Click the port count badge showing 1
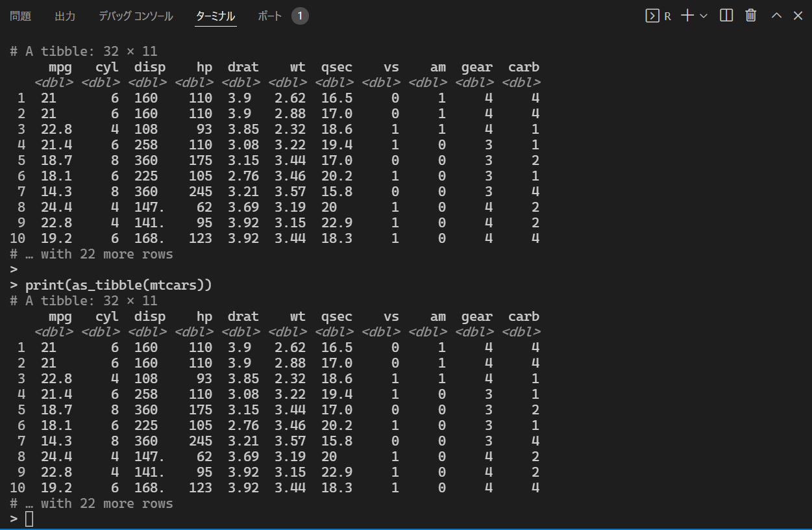Image resolution: width=812 pixels, height=530 pixels. pos(299,16)
